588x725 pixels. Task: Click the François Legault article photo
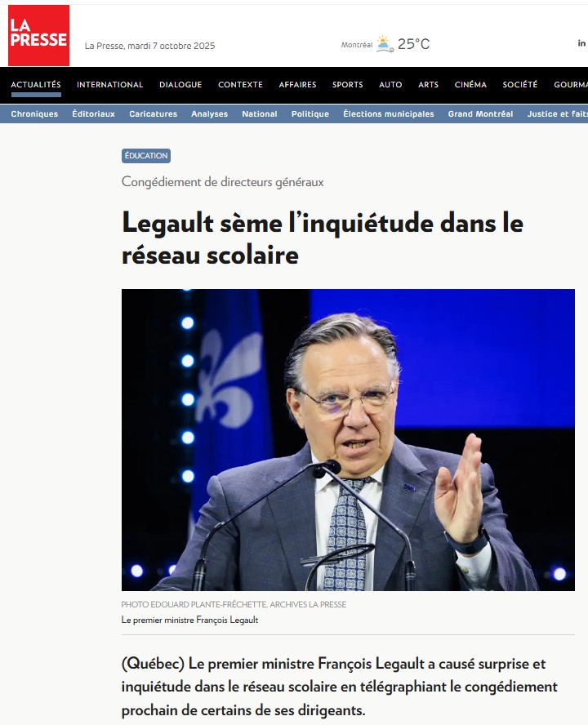(348, 440)
